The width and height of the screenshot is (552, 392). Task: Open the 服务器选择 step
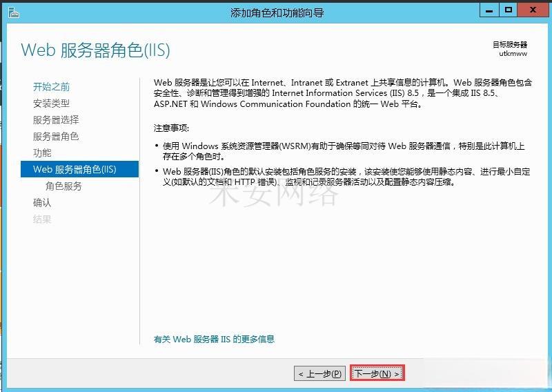[x=55, y=120]
